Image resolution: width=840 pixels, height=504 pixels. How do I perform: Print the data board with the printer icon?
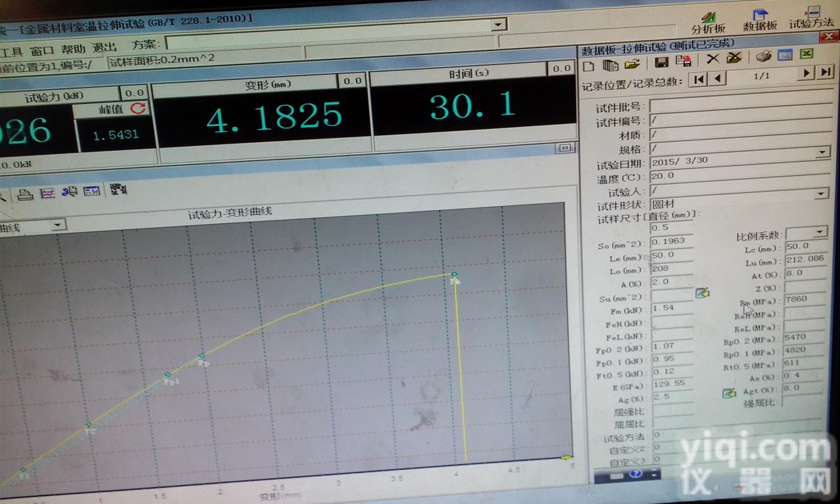[763, 56]
